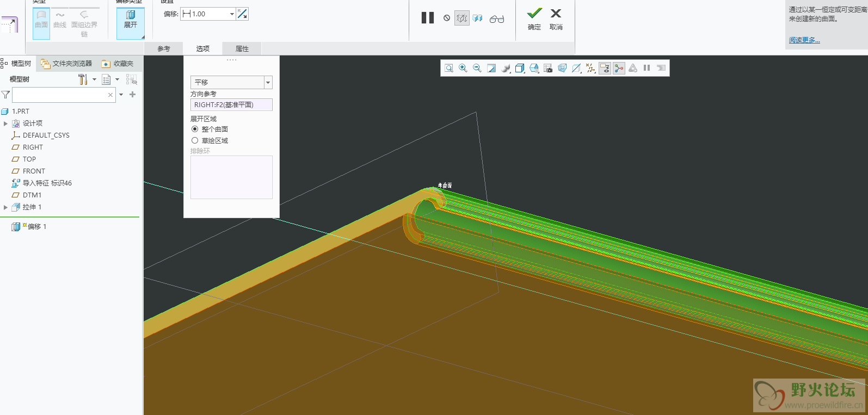Click the model tree show list icon
The height and width of the screenshot is (415, 868).
click(106, 79)
